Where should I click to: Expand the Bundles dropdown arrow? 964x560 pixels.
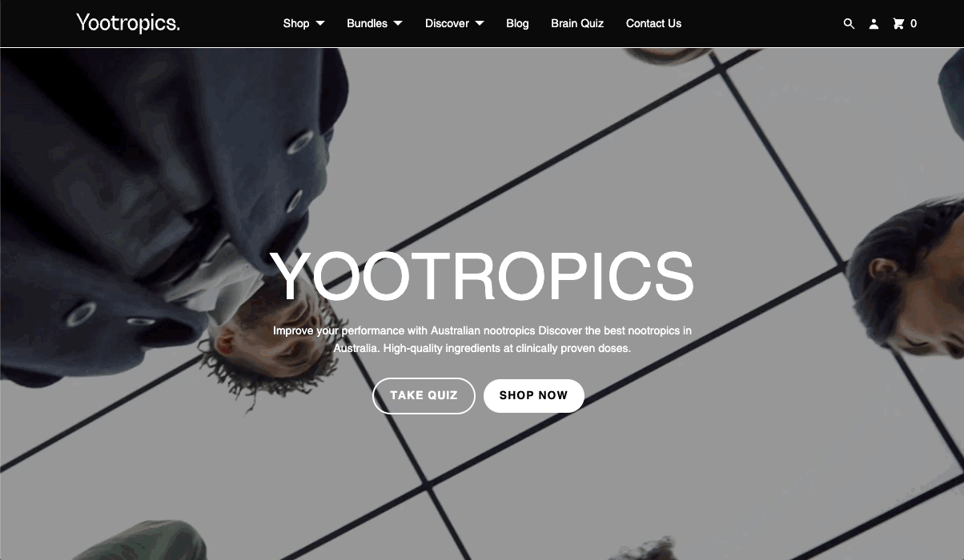(x=398, y=23)
